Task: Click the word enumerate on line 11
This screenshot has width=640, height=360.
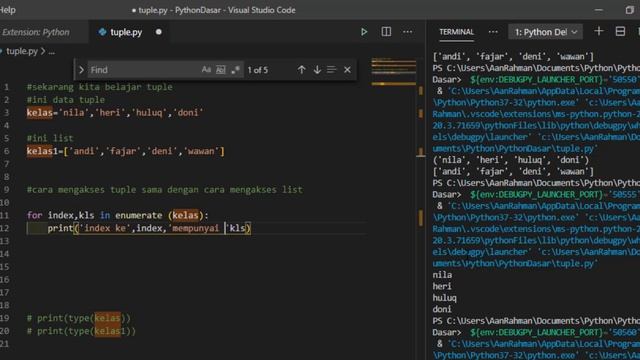Action: coord(138,215)
